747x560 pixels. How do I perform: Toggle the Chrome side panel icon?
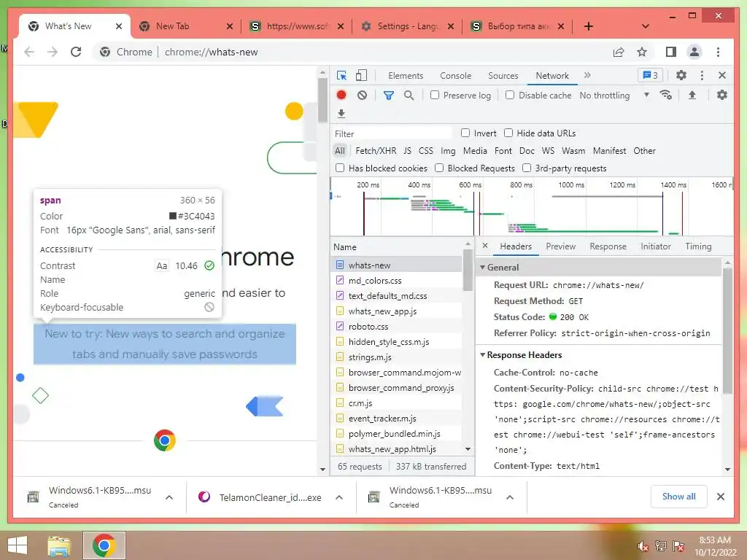pos(671,52)
